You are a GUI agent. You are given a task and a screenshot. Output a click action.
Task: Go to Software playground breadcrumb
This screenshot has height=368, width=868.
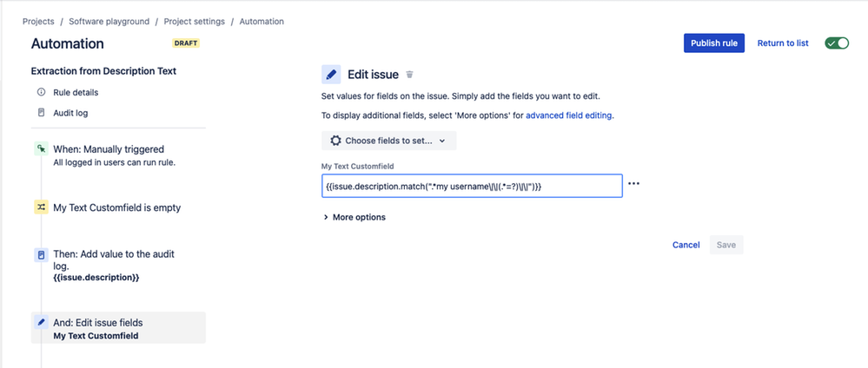[x=109, y=22]
